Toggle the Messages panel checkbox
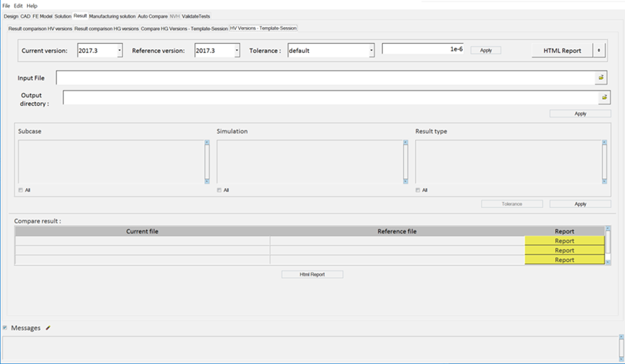Screen dimensions: 625x364 (x=5, y=328)
